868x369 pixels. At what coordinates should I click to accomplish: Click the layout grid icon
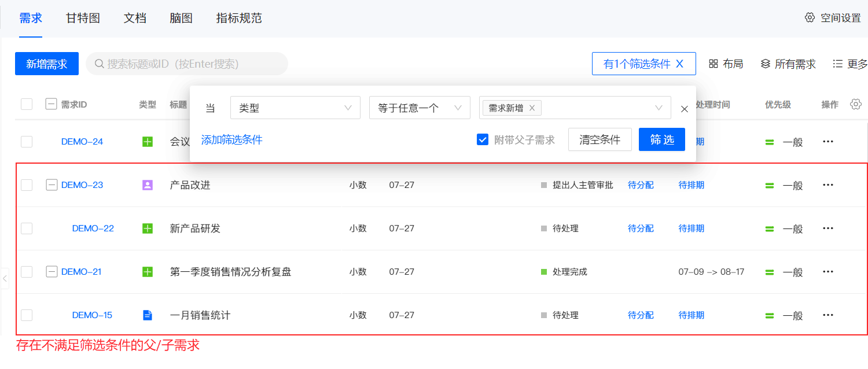coord(713,64)
